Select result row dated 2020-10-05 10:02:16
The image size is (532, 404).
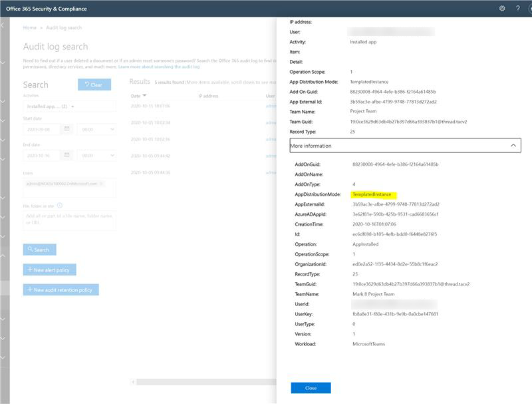[203, 139]
